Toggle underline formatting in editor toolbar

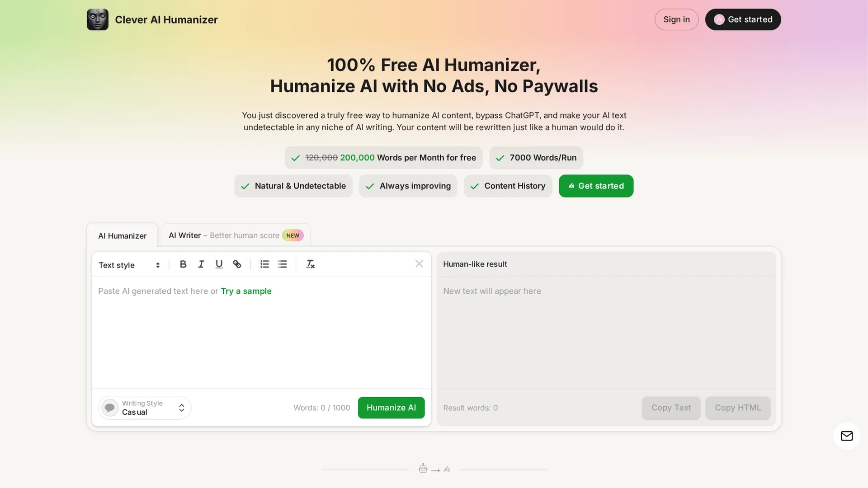219,264
